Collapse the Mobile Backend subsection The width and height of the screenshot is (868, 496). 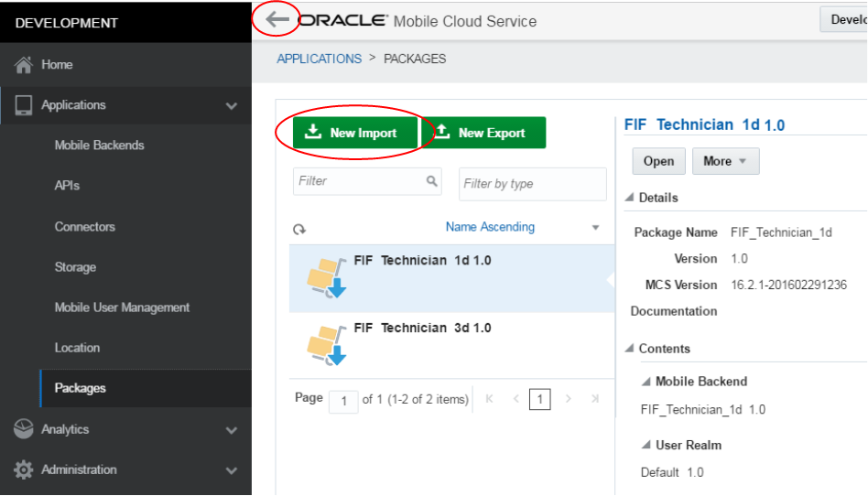pyautogui.click(x=646, y=381)
